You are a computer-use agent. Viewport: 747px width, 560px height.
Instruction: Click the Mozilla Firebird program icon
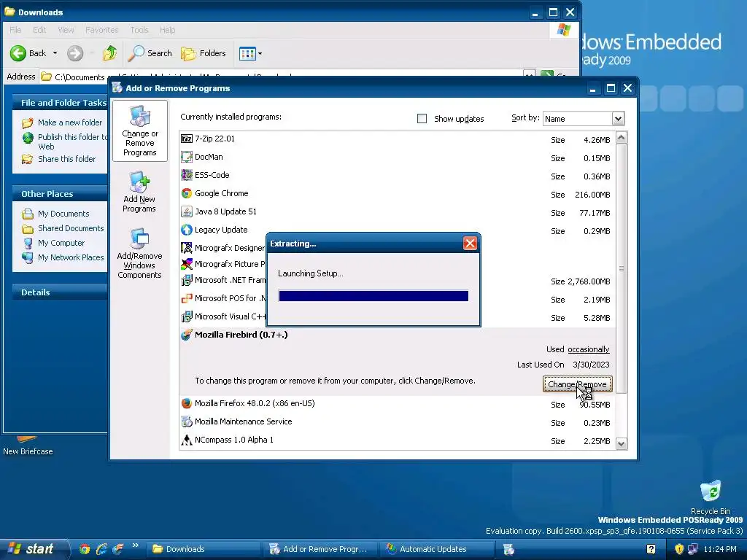click(186, 335)
